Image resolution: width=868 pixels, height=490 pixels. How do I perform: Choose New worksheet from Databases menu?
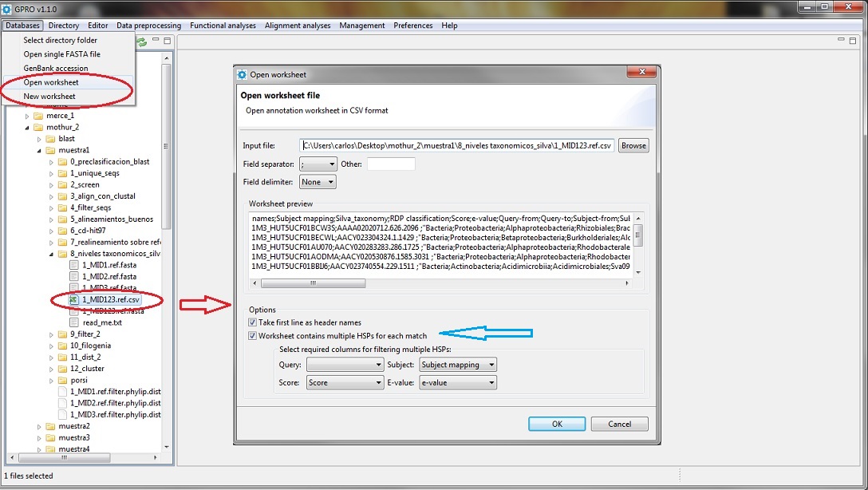tap(49, 97)
